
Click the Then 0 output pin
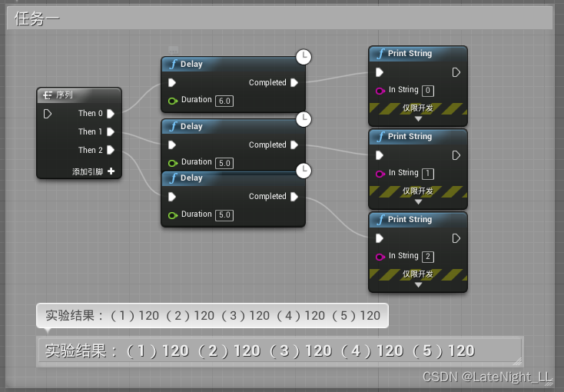tap(111, 114)
